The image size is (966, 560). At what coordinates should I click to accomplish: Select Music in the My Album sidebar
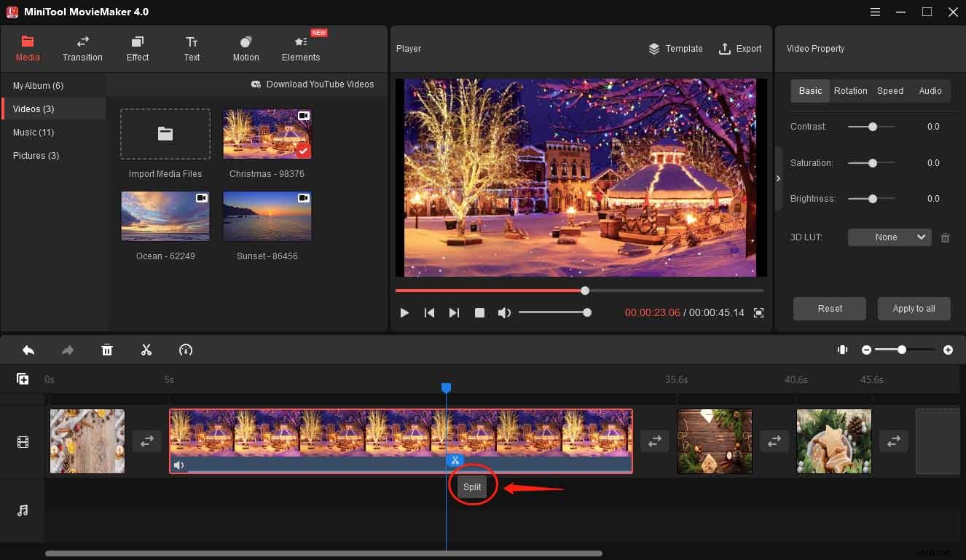tap(34, 132)
